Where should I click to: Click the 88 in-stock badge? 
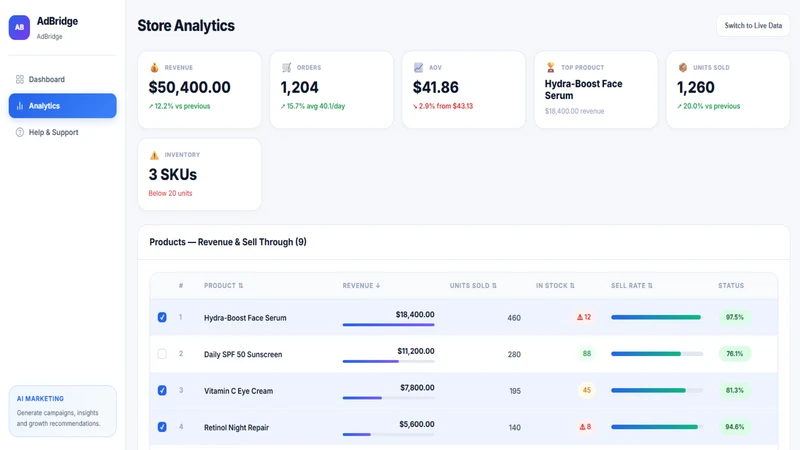tap(587, 354)
